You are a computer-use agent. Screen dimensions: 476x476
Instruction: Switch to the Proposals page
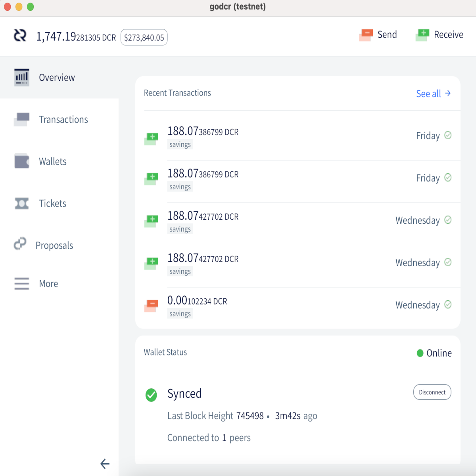(54, 246)
